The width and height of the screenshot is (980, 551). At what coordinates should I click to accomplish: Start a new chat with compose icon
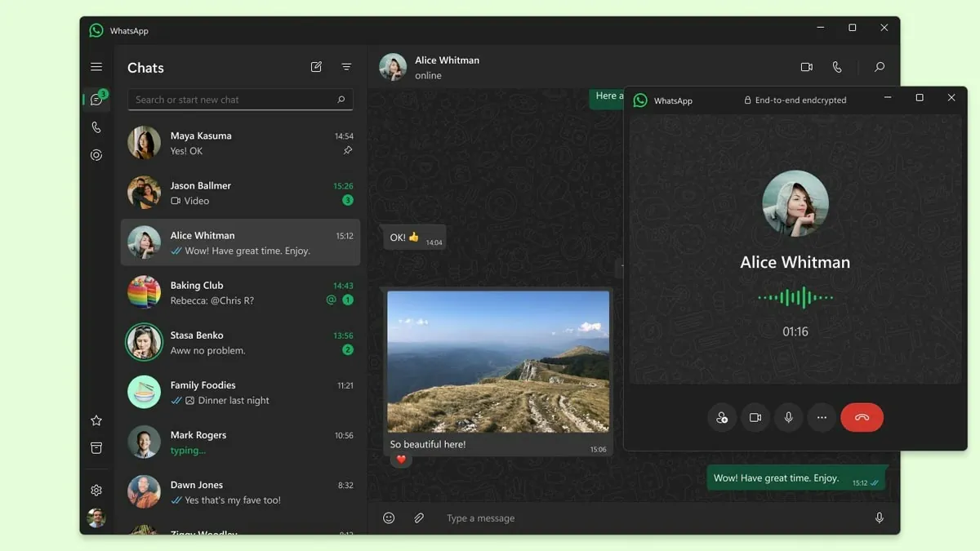point(316,67)
